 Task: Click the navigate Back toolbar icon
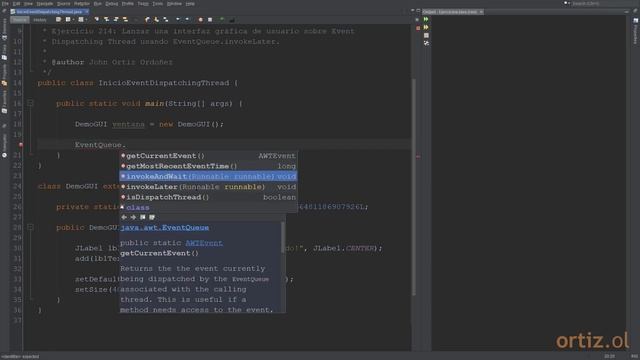coord(68,20)
